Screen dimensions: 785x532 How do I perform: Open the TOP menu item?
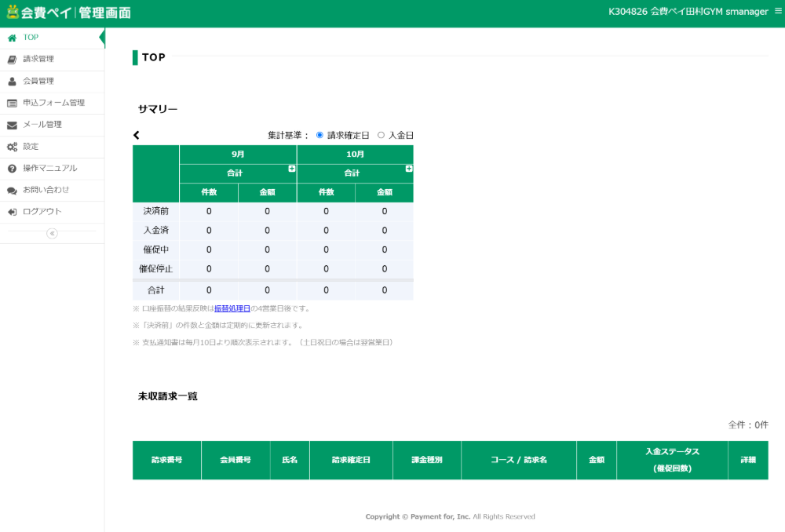pyautogui.click(x=52, y=38)
